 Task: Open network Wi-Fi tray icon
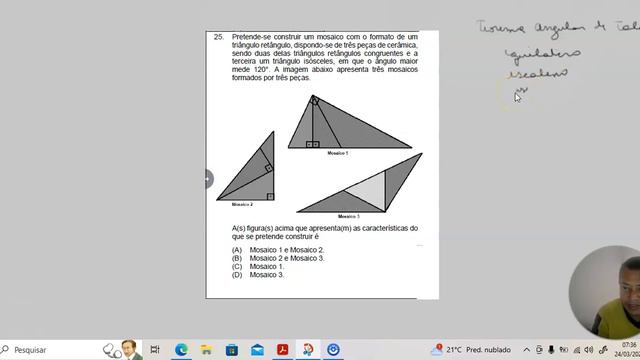pos(577,350)
